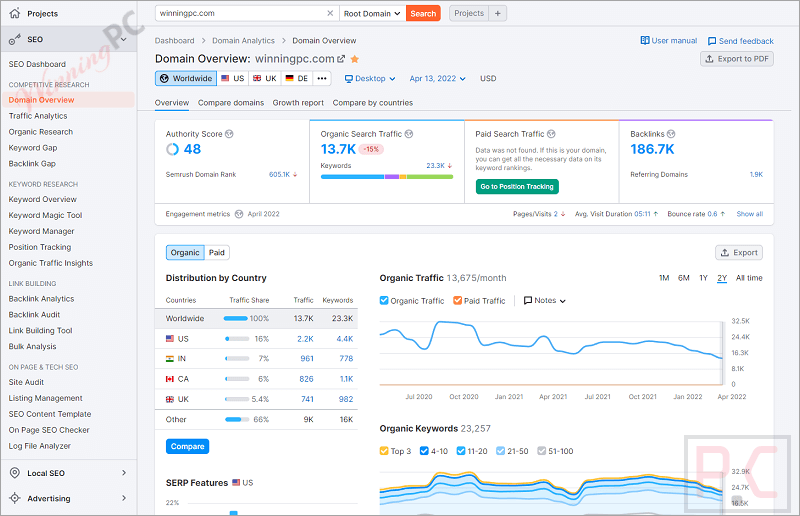The width and height of the screenshot is (800, 516).
Task: Select the 1M time range
Action: point(664,278)
